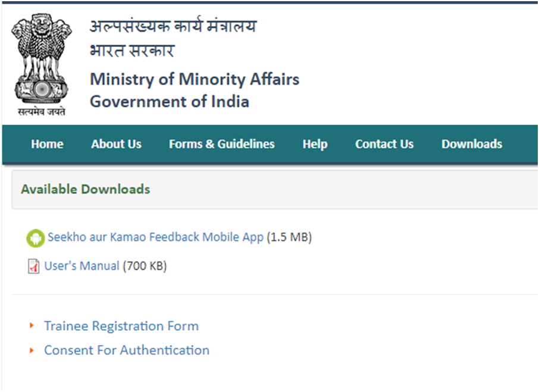Open the Home menu item

(x=47, y=144)
